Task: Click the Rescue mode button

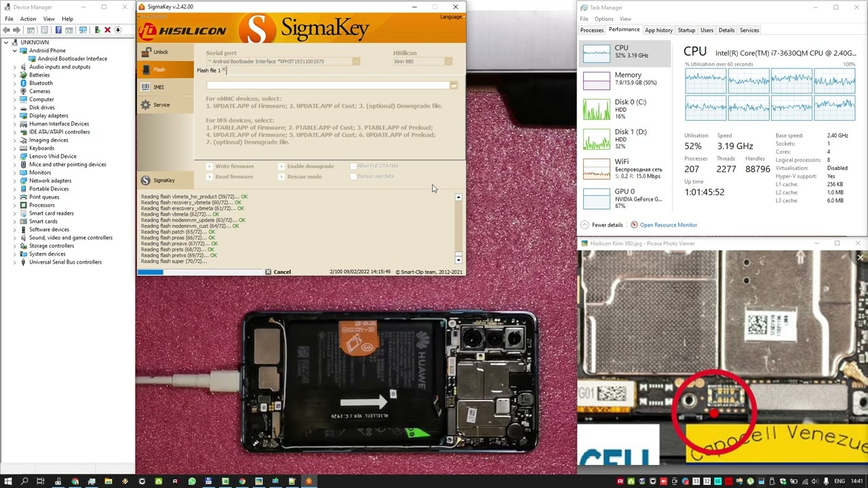Action: pyautogui.click(x=300, y=177)
